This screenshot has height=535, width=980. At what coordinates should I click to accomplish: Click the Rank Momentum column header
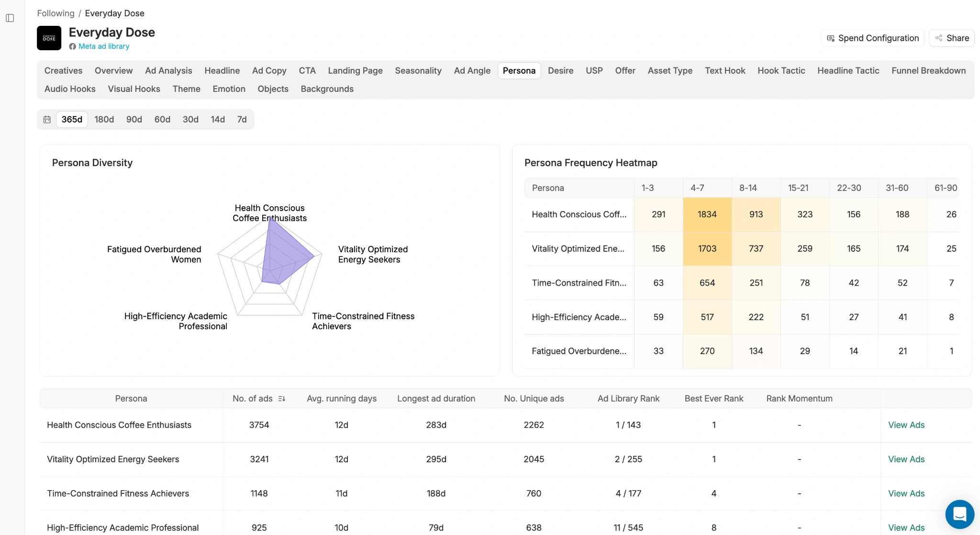(799, 399)
